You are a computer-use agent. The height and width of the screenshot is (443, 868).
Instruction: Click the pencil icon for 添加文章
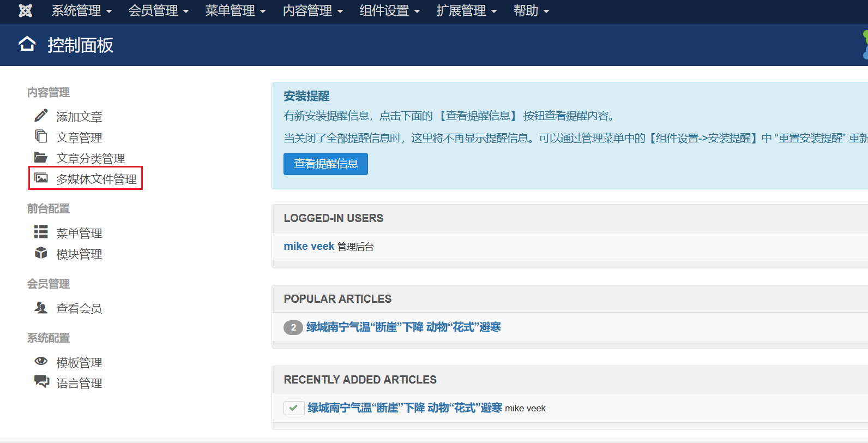point(41,116)
